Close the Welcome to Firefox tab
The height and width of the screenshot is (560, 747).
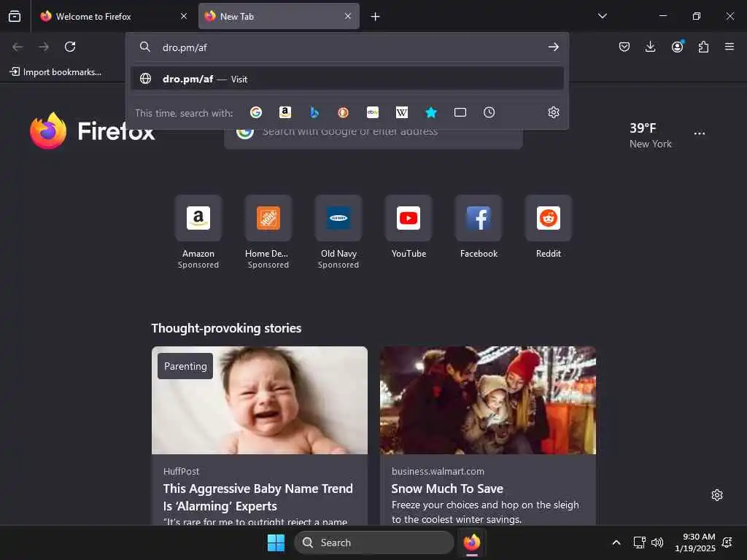tap(184, 16)
